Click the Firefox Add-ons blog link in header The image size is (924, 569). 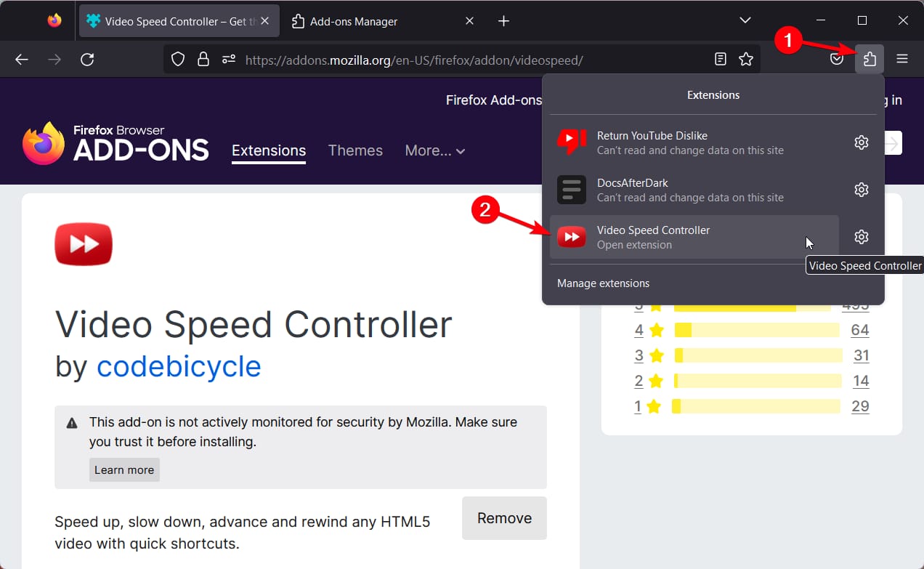coord(494,100)
